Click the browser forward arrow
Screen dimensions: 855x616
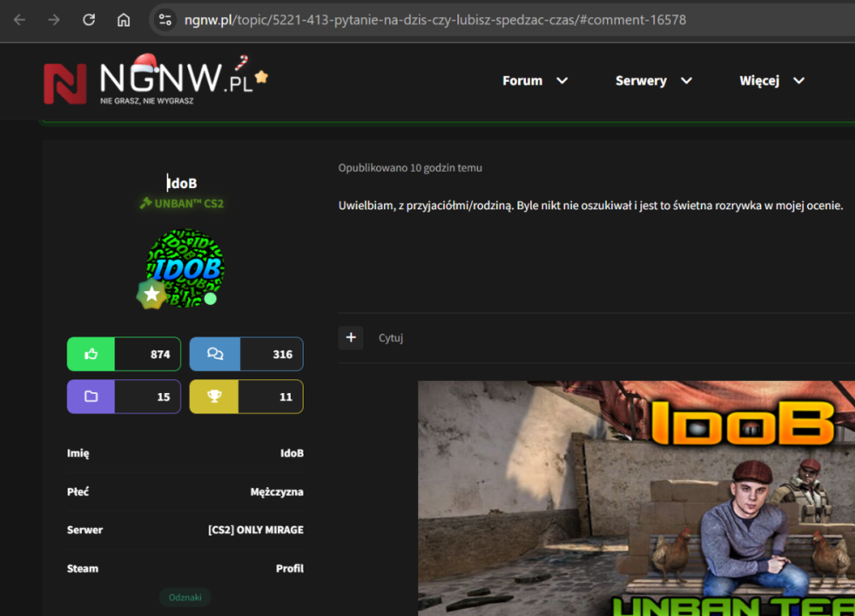click(x=54, y=21)
